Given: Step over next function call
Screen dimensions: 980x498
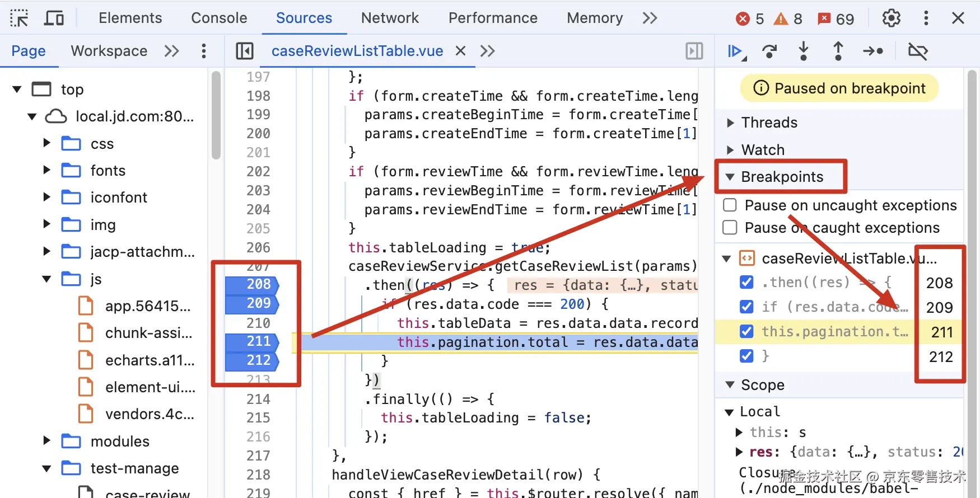Looking at the screenshot, I should coord(770,51).
